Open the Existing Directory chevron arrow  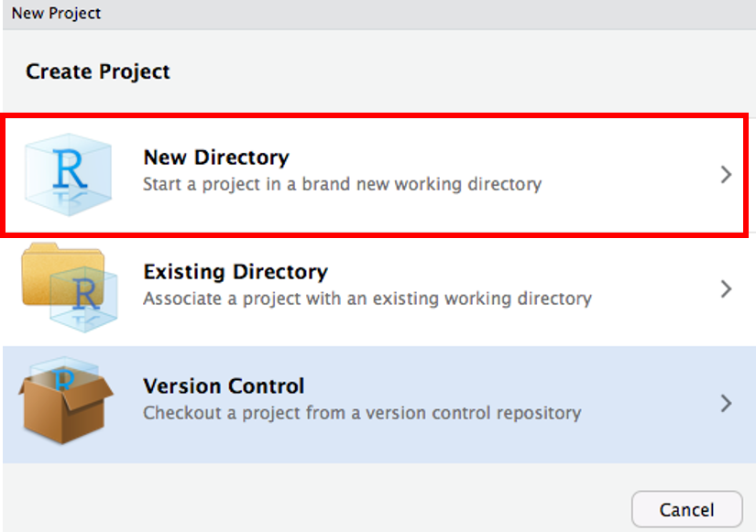pos(726,288)
